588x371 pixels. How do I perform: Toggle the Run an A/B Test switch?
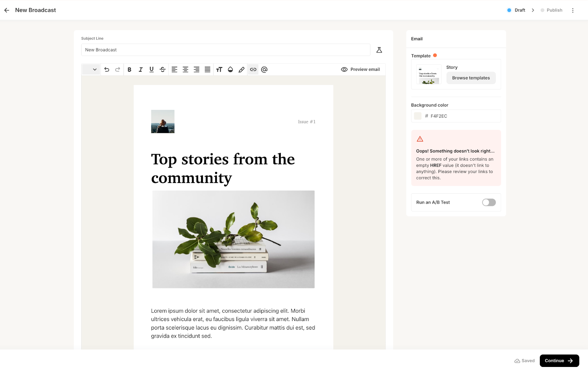pos(489,202)
